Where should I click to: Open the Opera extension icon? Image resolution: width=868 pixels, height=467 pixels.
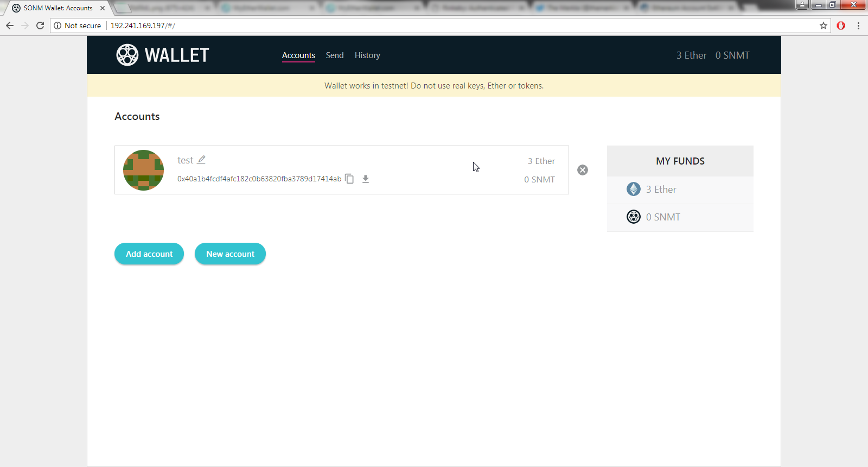[841, 26]
